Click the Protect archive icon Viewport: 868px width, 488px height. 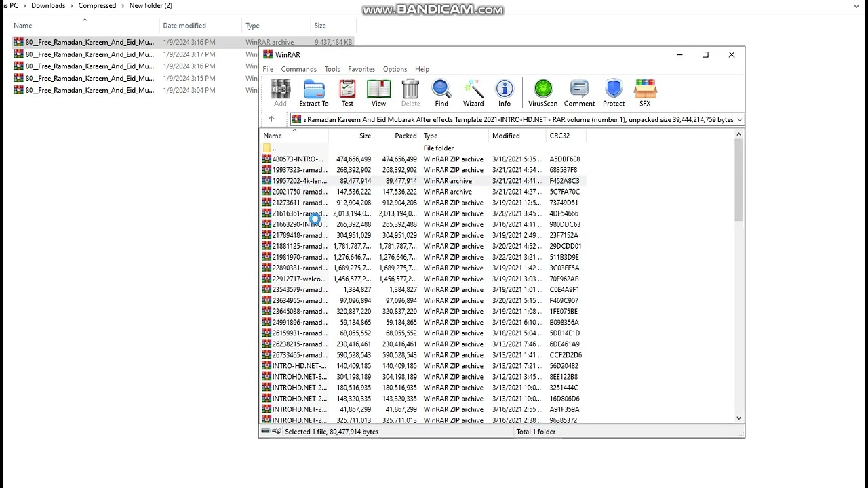[x=613, y=93]
